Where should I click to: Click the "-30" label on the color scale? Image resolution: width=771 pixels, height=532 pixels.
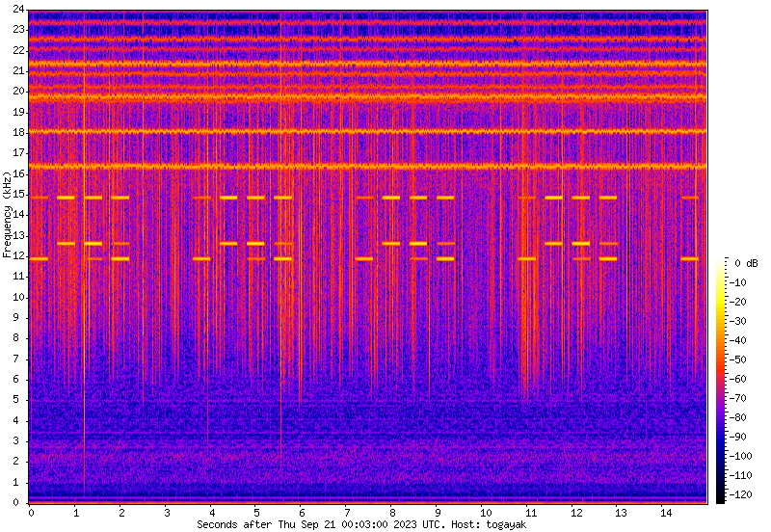click(738, 321)
